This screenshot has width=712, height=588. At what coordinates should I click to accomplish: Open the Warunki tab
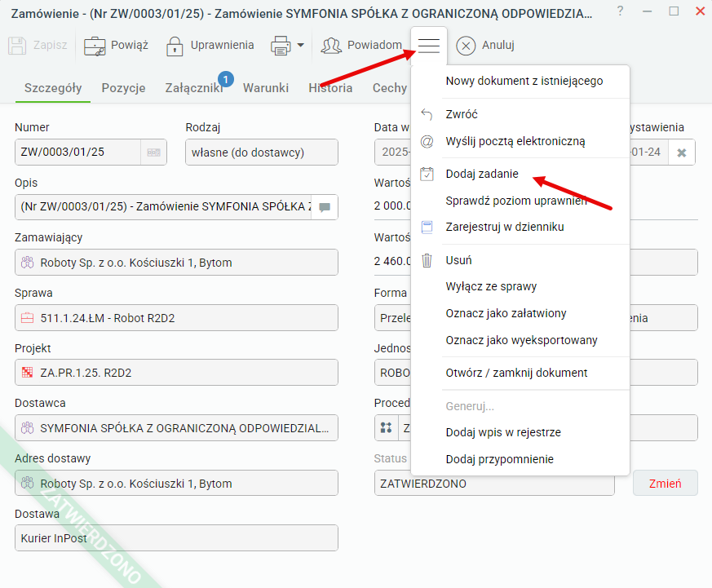point(266,88)
